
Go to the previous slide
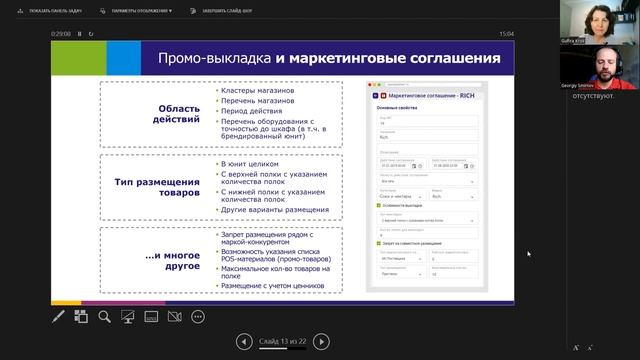click(x=244, y=342)
